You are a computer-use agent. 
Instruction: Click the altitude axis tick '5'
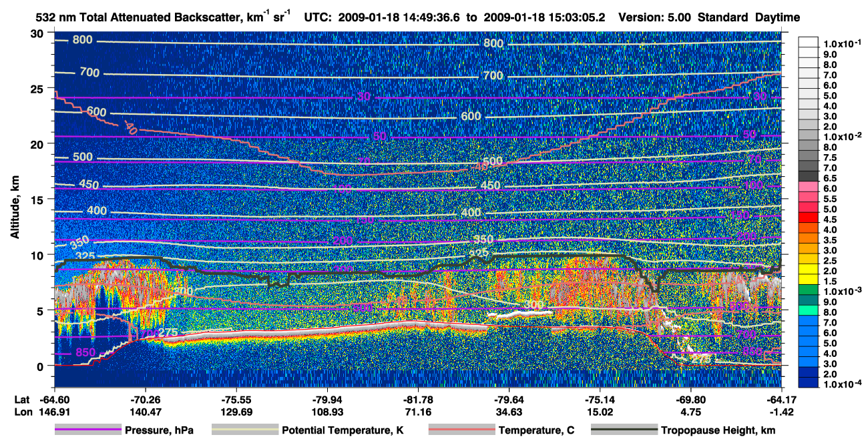(x=41, y=310)
